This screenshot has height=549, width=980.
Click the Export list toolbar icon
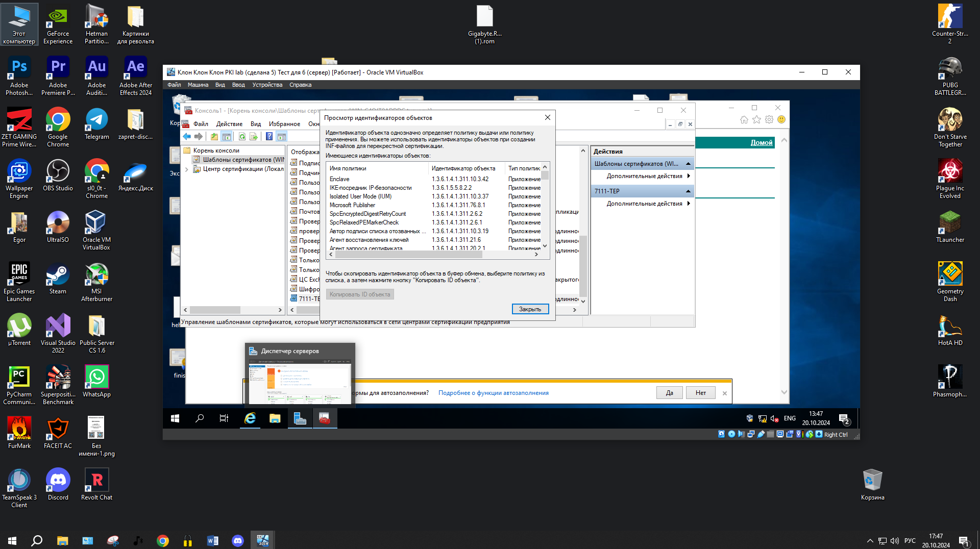pos(254,137)
